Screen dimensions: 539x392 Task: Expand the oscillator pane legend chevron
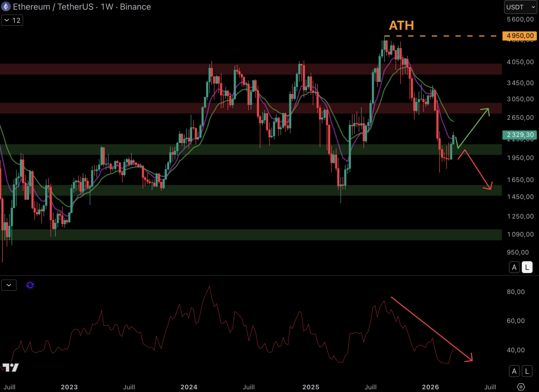pos(9,285)
